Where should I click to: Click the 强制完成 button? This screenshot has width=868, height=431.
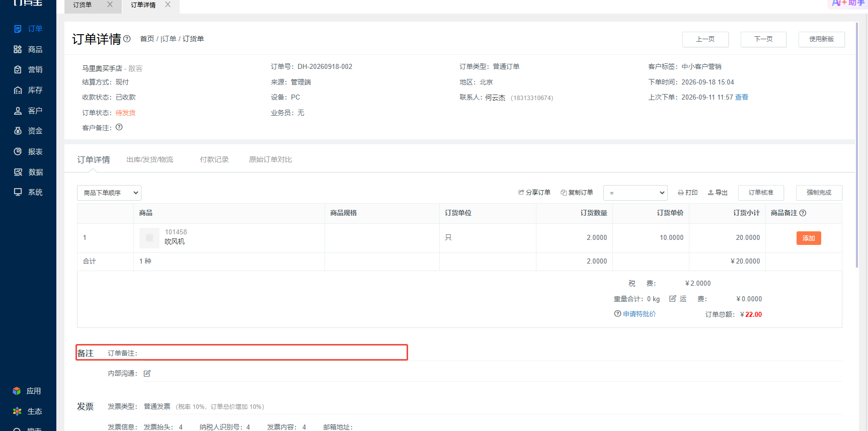(819, 193)
